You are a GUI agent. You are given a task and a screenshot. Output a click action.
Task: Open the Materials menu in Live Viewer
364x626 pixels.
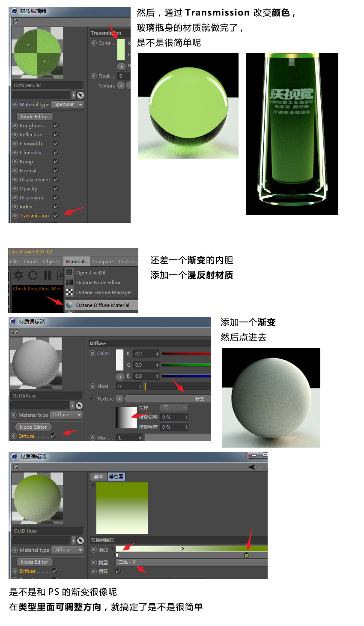pos(76,262)
